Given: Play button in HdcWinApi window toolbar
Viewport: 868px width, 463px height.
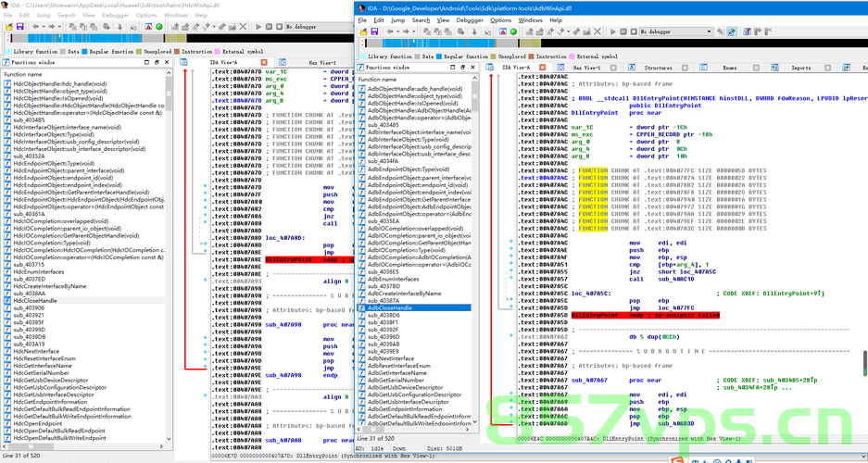Looking at the screenshot, I should [x=258, y=27].
